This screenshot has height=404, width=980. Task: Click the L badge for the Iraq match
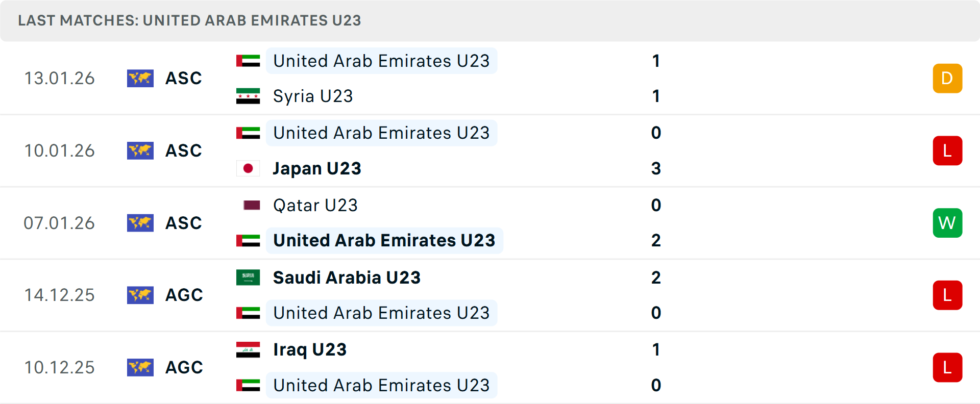[x=947, y=367]
